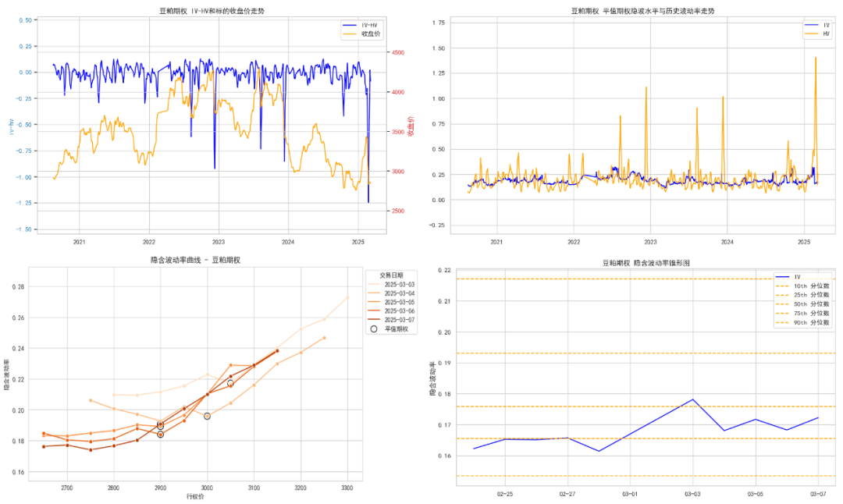This screenshot has width=843, height=504.
Task: Click the 1.75 y-axis tick in IV/HV chart
Action: tap(438, 23)
